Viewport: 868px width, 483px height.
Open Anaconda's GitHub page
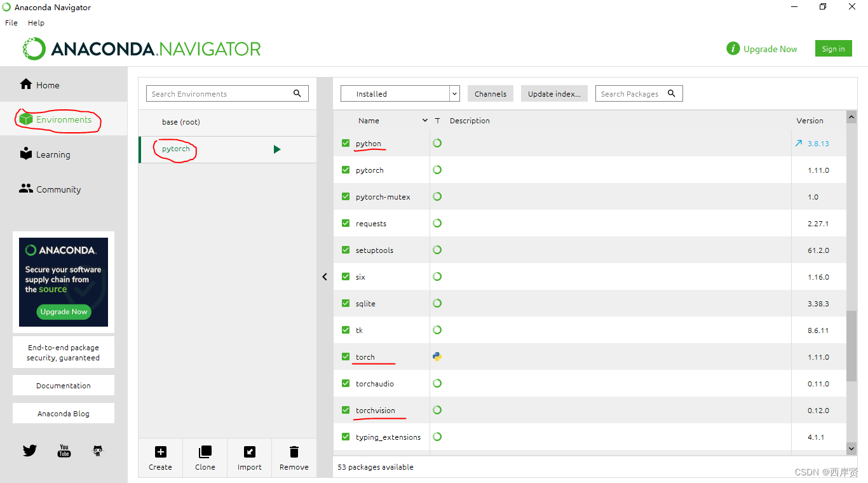click(97, 451)
